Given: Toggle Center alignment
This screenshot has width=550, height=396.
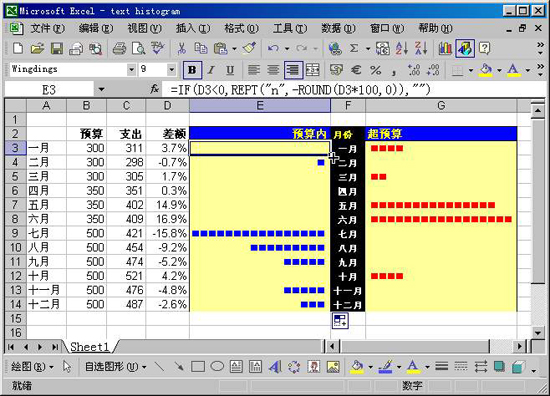Looking at the screenshot, I should point(273,70).
